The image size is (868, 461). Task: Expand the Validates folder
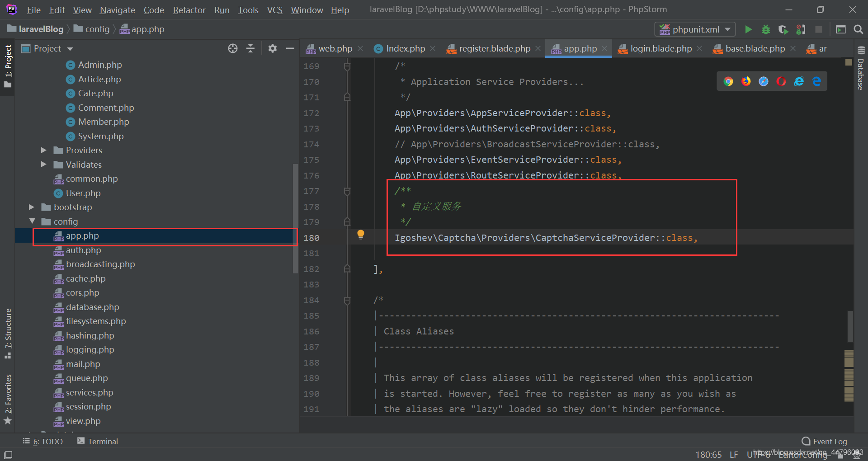44,165
